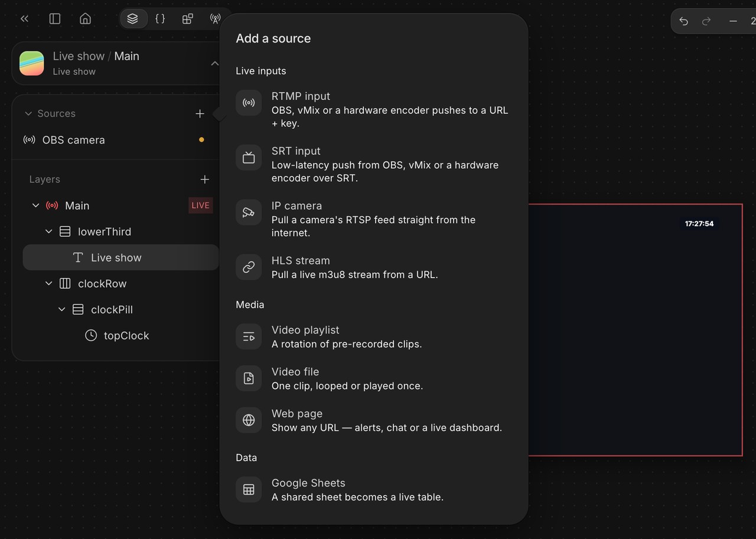Open the components grid toolbar icon
Viewport: 756px width, 539px height.
click(188, 19)
